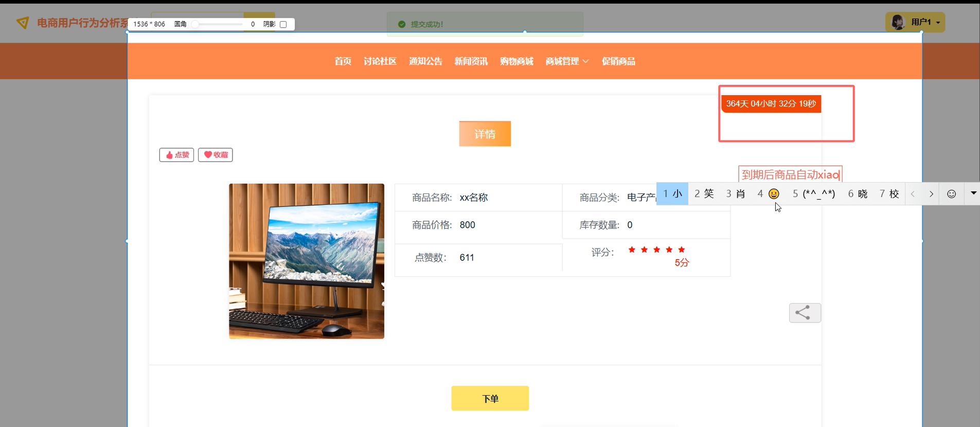The width and height of the screenshot is (980, 427).
Task: Click the 点赞 thumbs-up button
Action: tap(176, 155)
